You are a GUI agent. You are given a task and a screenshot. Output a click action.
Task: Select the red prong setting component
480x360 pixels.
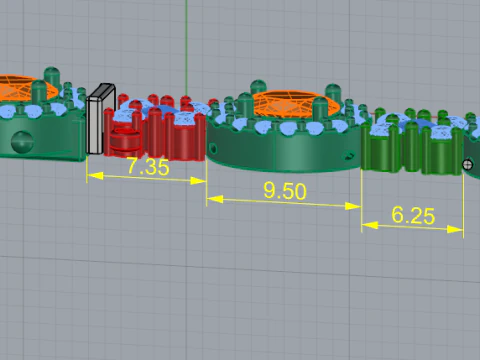155,128
